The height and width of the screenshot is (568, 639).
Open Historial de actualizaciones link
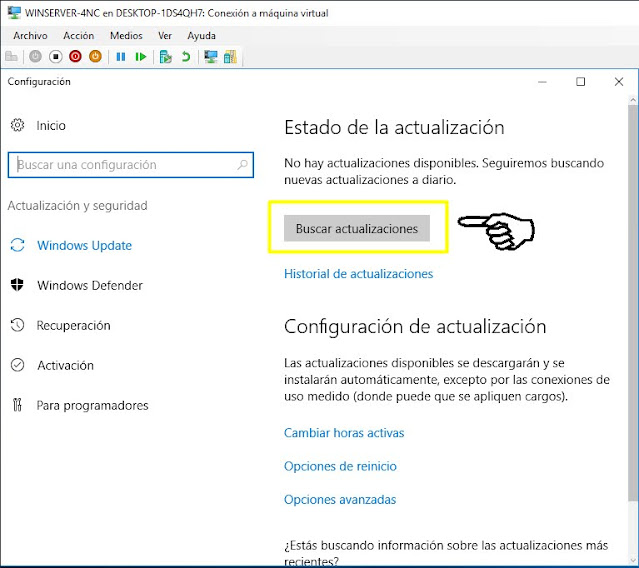[x=359, y=274]
